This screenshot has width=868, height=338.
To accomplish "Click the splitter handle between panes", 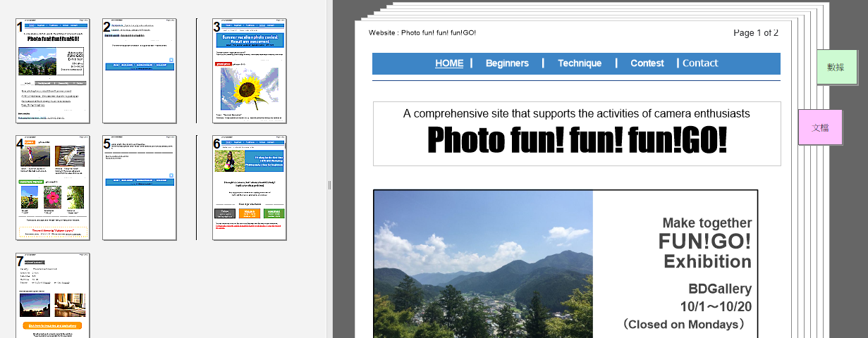I will click(x=329, y=184).
